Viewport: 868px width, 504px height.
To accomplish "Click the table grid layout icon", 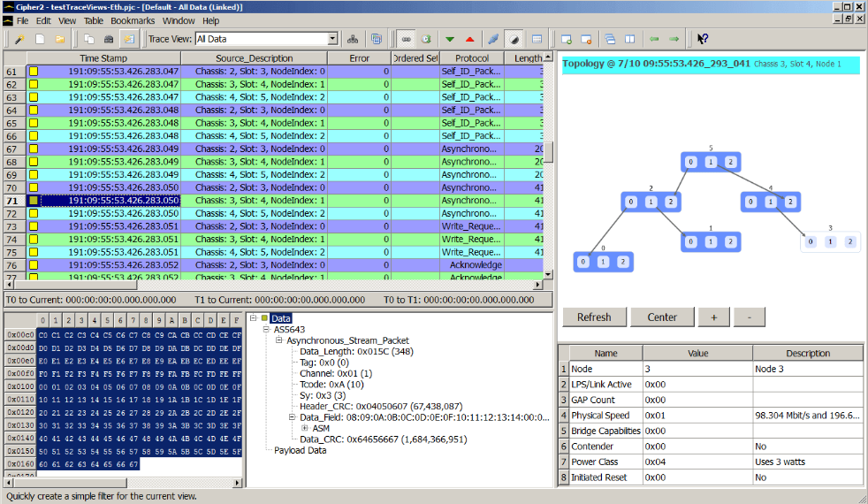I will [x=537, y=39].
